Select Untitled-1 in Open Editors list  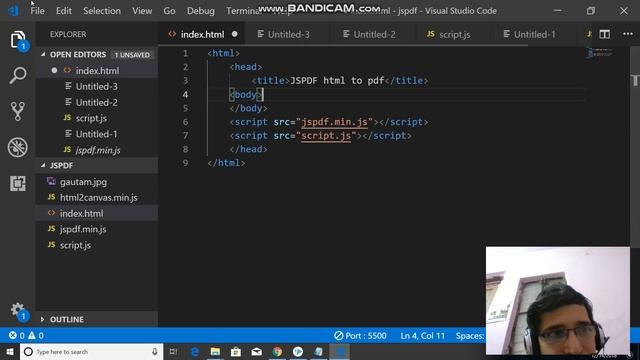97,134
